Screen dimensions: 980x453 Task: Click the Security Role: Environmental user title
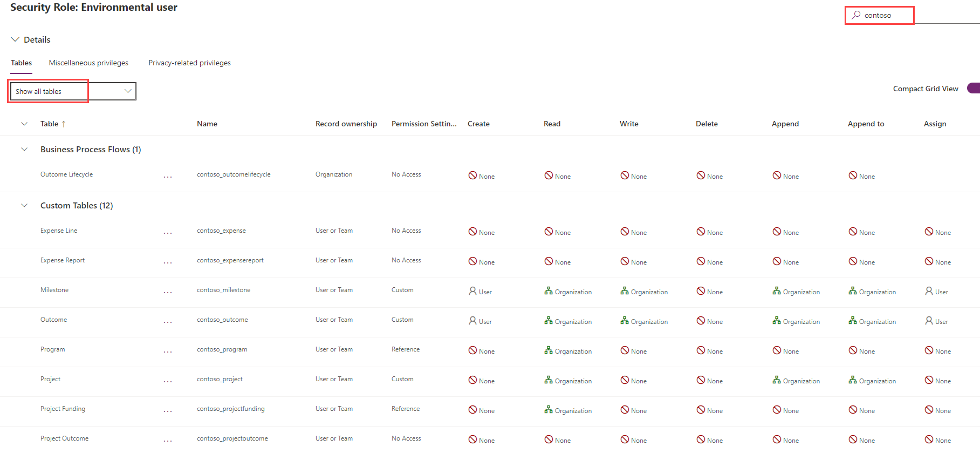[94, 7]
